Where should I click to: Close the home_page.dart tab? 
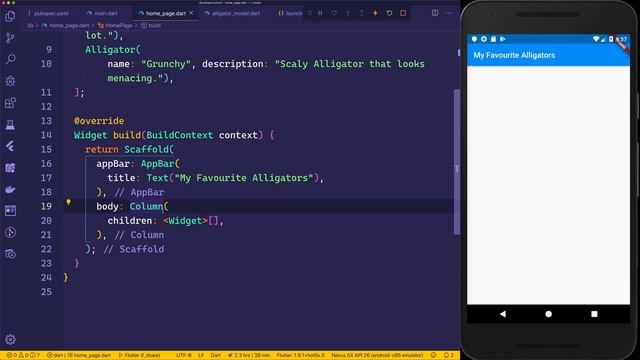coord(191,13)
